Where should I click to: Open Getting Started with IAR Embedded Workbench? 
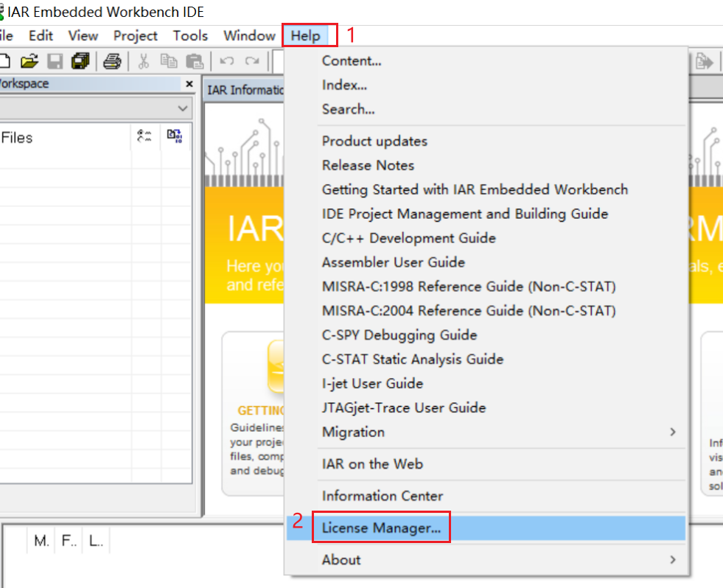click(x=486, y=189)
